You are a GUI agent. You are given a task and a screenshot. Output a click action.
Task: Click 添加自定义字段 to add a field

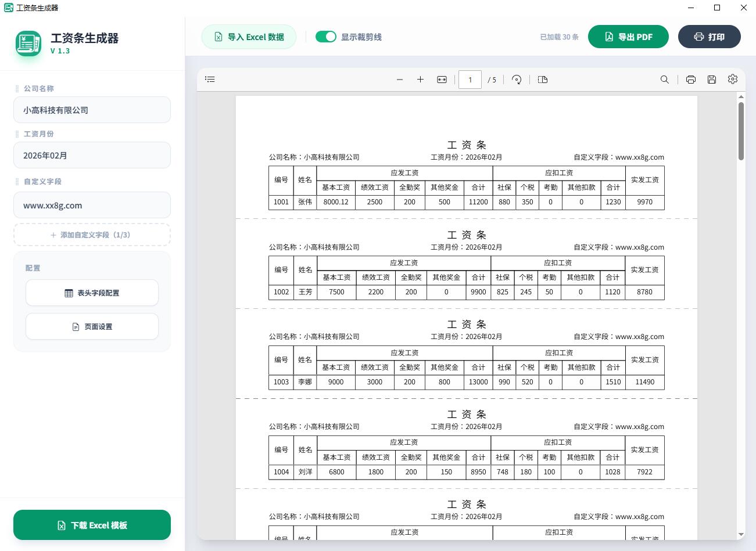(92, 235)
